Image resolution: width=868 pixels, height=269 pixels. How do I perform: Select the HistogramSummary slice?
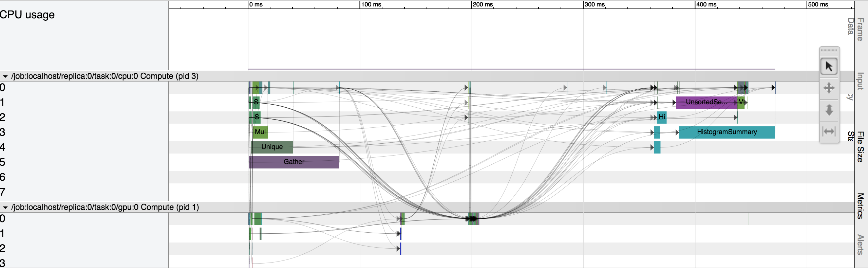click(727, 132)
